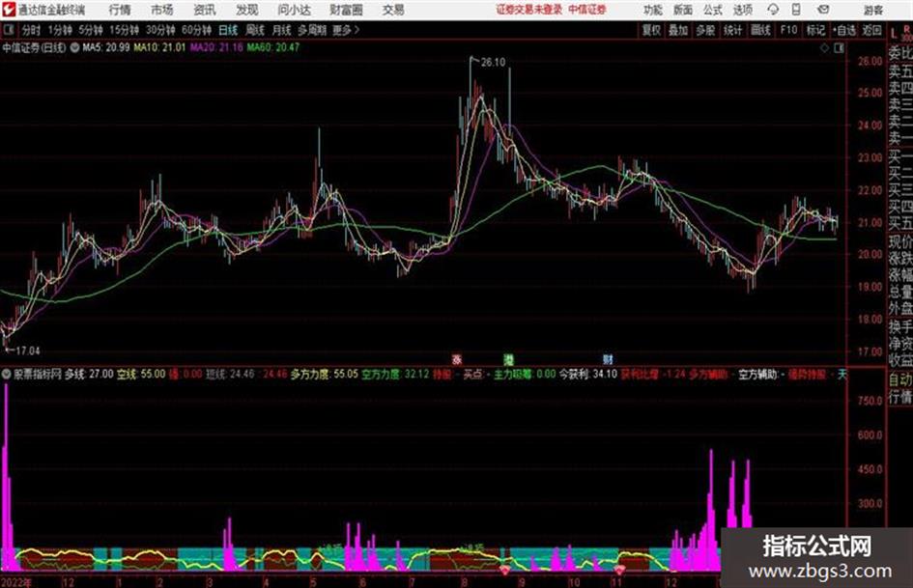Open the 问小达 menu

point(294,10)
